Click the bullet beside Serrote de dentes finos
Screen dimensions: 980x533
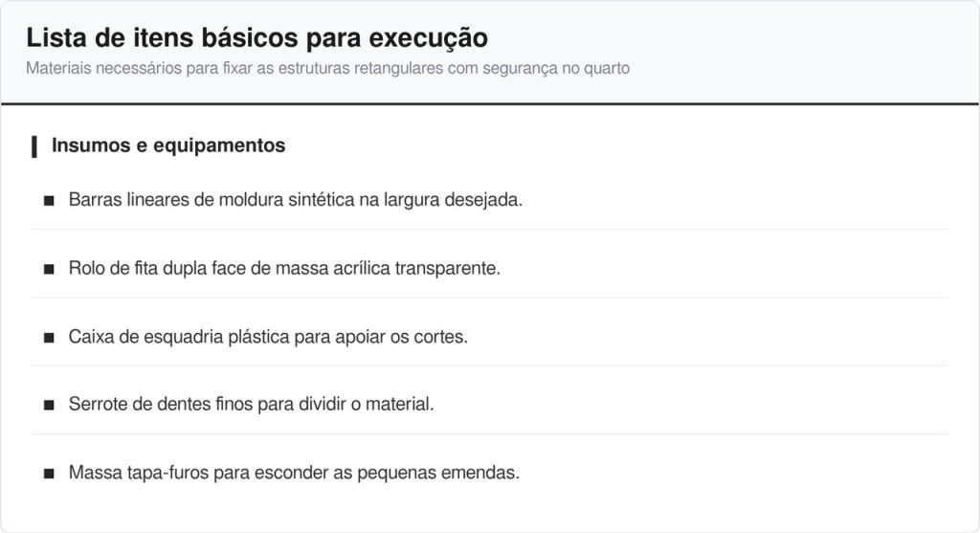(x=48, y=406)
